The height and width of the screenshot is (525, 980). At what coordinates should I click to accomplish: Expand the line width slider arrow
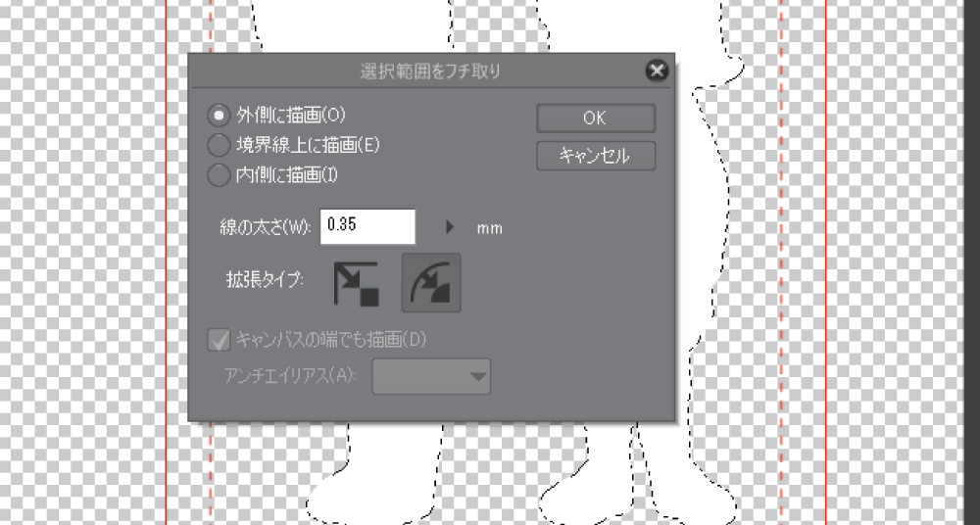[x=450, y=227]
